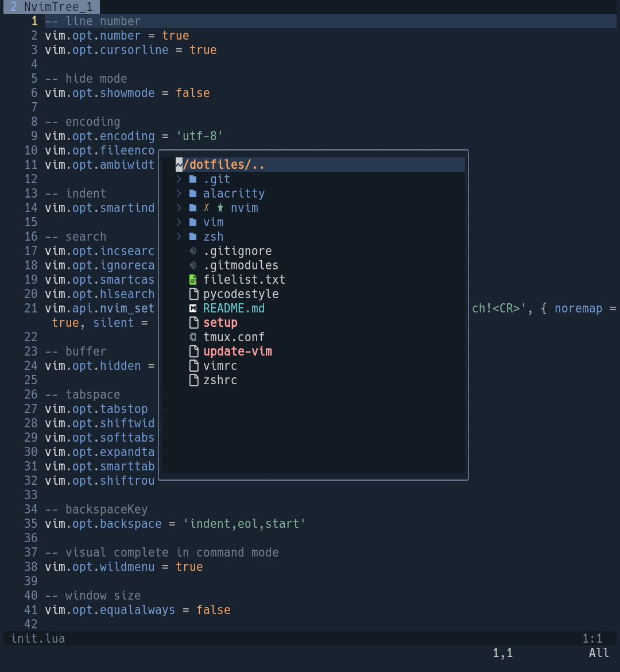
Task: Open the vim folder name
Action: [x=214, y=222]
